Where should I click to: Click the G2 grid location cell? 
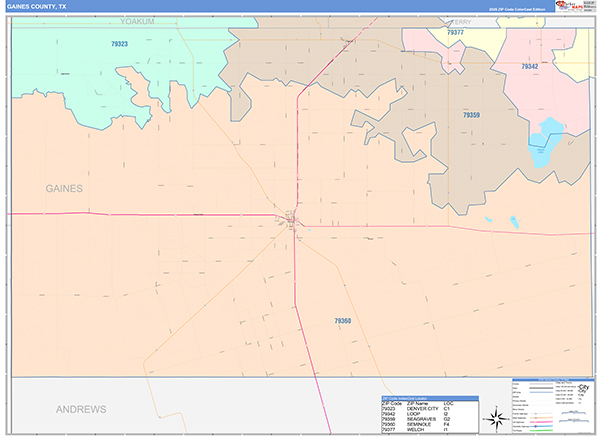(x=447, y=419)
